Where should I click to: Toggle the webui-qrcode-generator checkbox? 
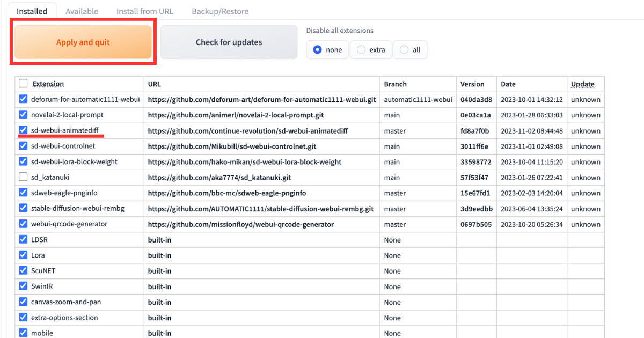point(23,224)
